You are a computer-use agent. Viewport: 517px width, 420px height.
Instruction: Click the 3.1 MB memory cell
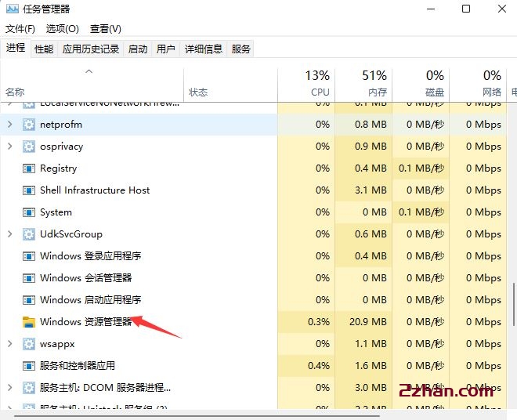(x=363, y=190)
